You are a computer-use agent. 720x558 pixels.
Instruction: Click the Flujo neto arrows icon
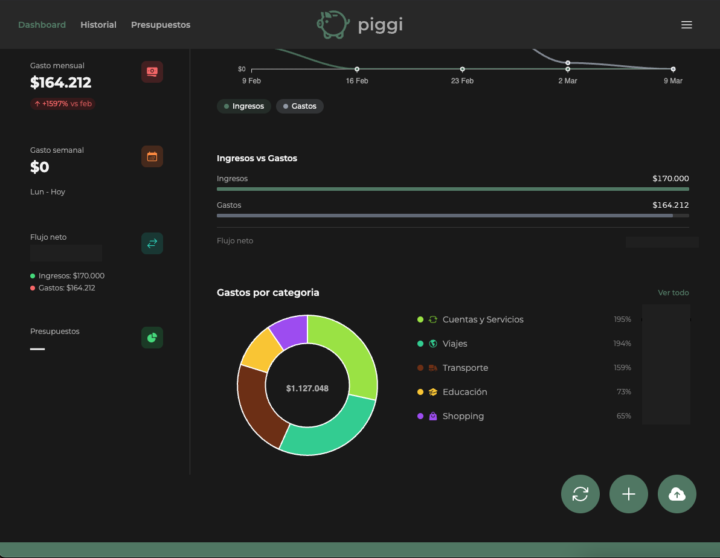152,243
